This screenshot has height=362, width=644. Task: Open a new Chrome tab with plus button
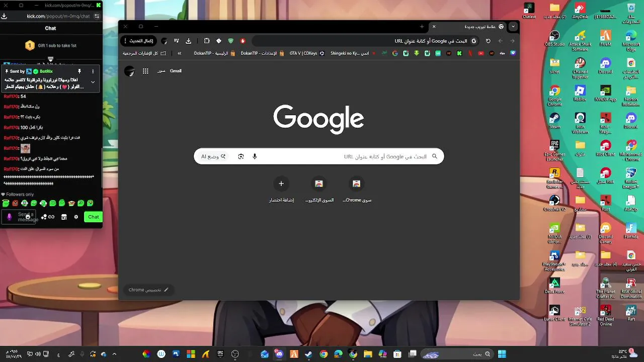(x=422, y=27)
